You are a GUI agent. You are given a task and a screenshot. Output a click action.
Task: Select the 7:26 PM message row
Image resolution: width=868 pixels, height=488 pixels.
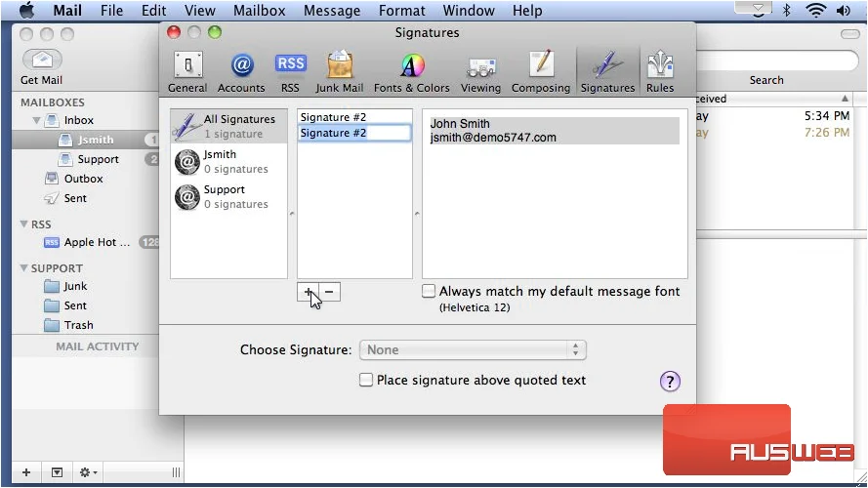(x=774, y=133)
